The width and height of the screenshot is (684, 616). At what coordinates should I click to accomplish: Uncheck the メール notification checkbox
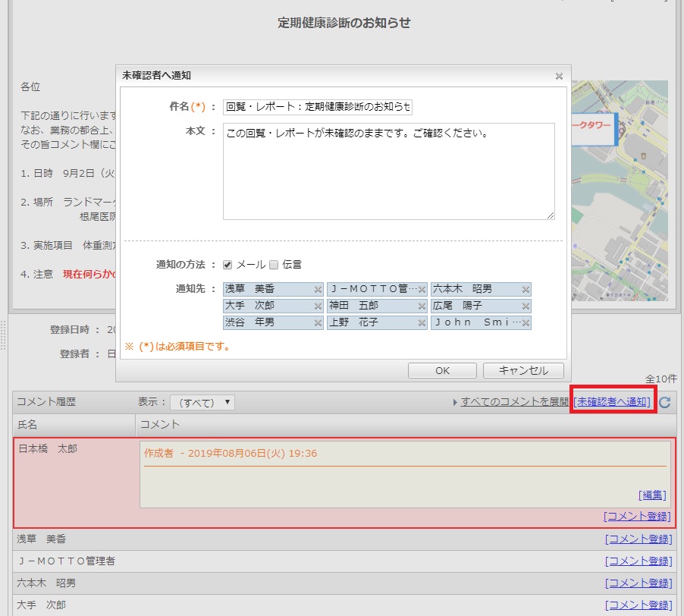227,265
